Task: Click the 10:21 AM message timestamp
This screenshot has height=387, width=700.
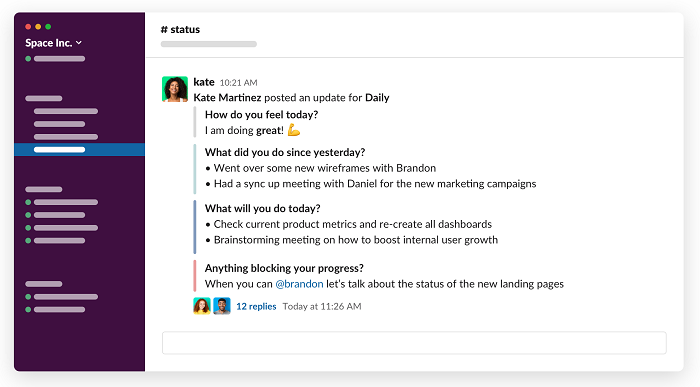Action: (238, 83)
